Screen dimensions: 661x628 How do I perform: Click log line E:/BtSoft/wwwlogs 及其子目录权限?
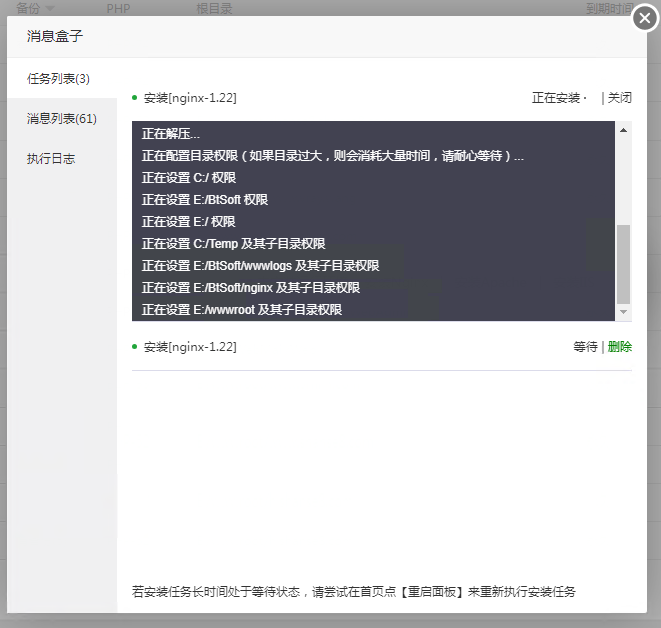[x=261, y=265]
